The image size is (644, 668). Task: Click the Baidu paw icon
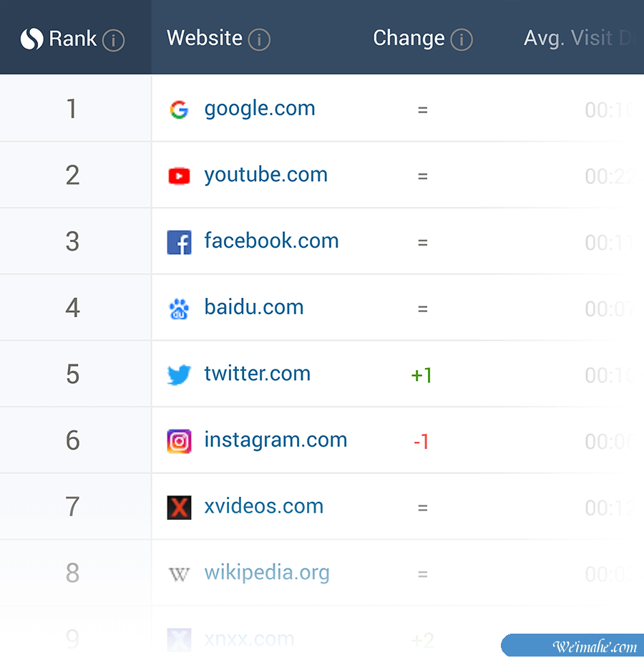coord(179,309)
